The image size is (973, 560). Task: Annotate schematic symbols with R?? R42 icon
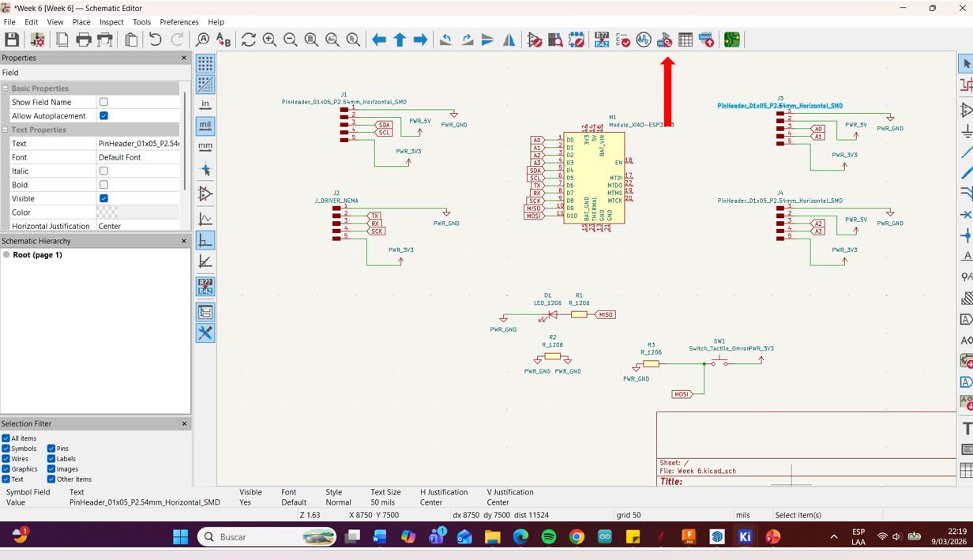click(602, 39)
